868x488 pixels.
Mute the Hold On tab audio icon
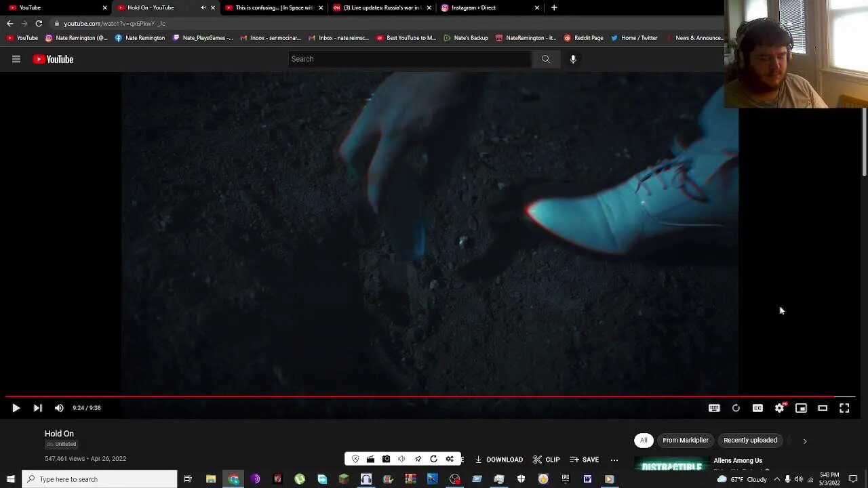203,7
